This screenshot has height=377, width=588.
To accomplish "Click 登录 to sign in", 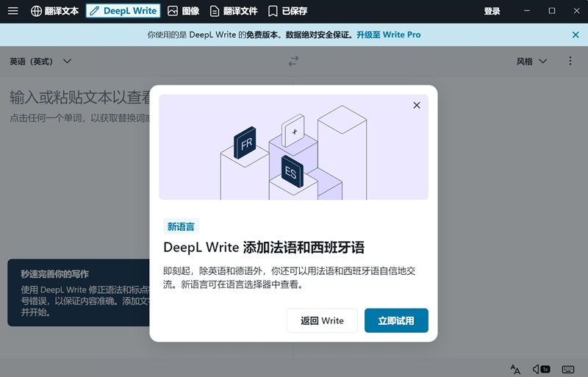I will [x=492, y=11].
